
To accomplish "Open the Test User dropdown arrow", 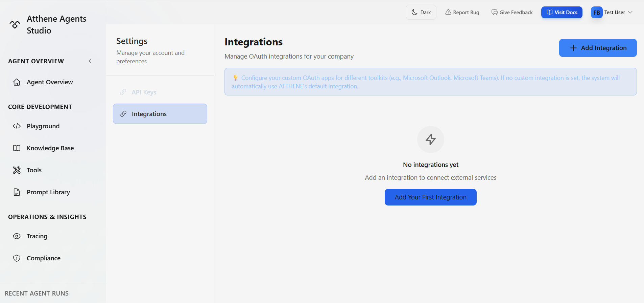I will click(x=630, y=13).
